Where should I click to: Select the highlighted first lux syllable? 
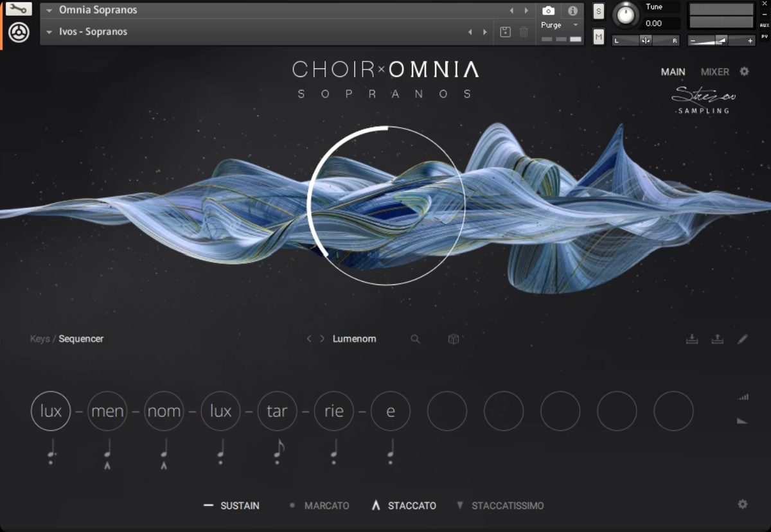[51, 411]
